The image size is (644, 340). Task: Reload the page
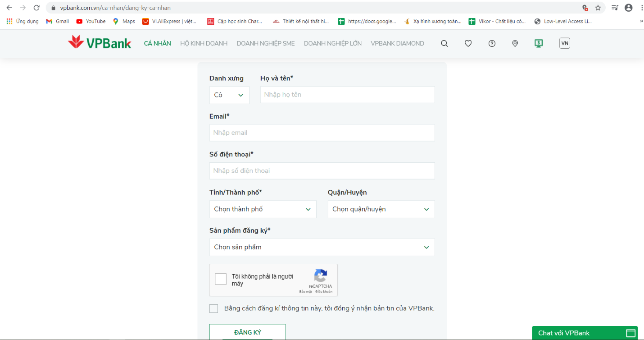37,8
